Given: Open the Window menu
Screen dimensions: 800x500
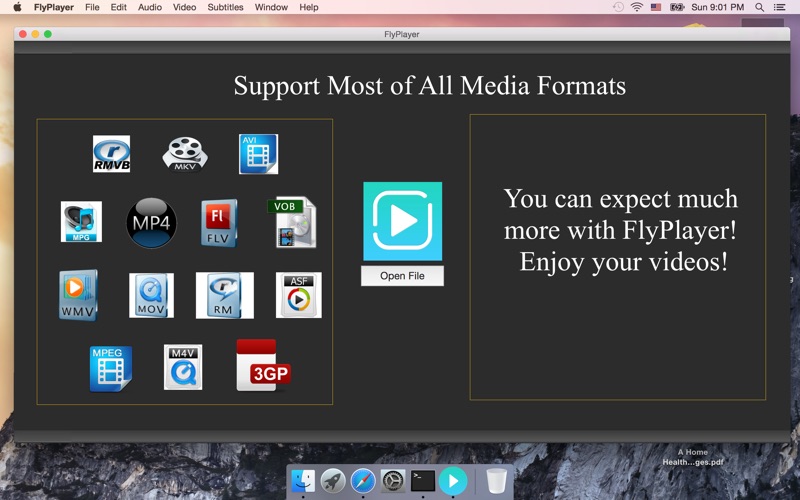Looking at the screenshot, I should click(271, 7).
